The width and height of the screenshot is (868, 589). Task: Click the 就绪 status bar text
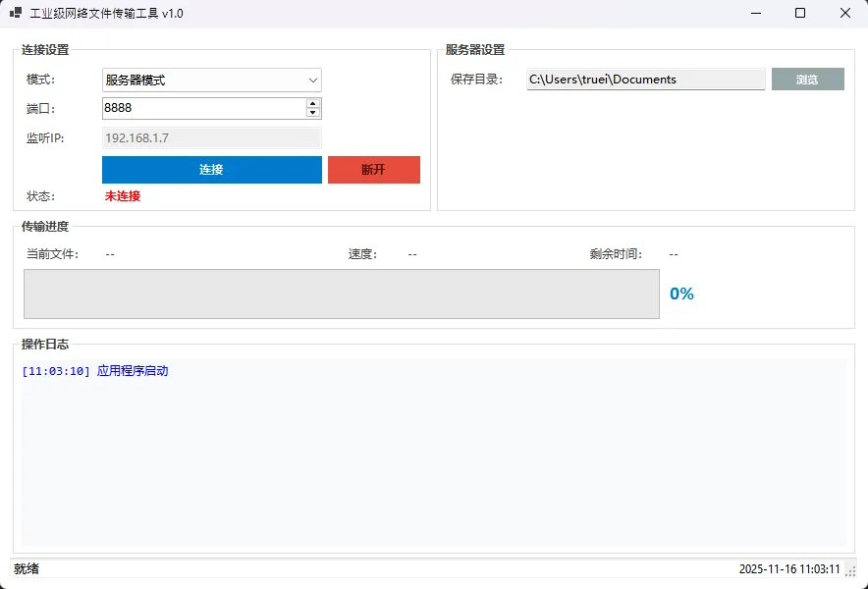27,569
